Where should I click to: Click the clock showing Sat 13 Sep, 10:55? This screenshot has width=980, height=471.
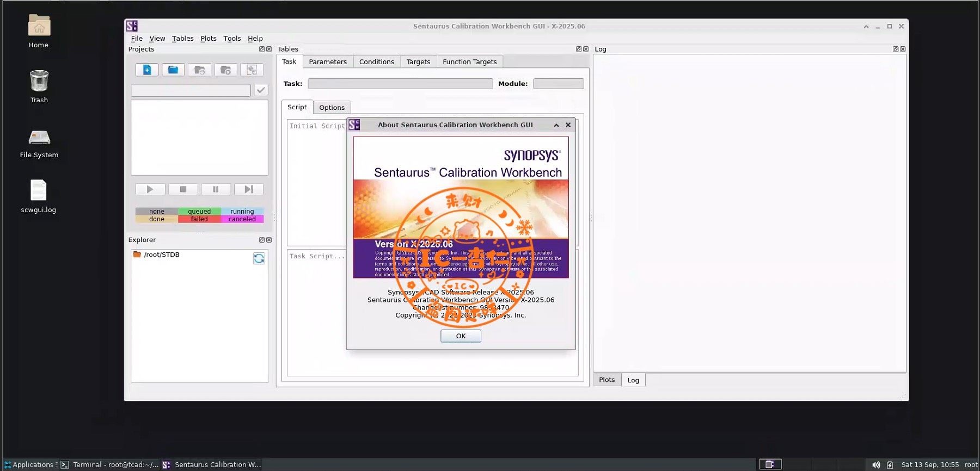(x=930, y=464)
